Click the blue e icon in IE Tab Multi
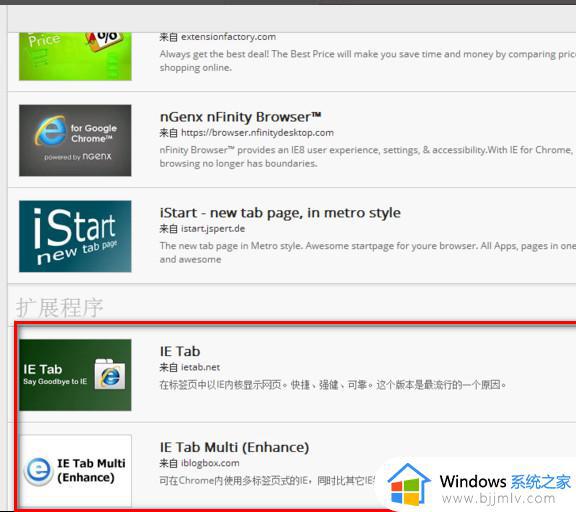Screen dimensions: 576x512 pyautogui.click(x=38, y=471)
